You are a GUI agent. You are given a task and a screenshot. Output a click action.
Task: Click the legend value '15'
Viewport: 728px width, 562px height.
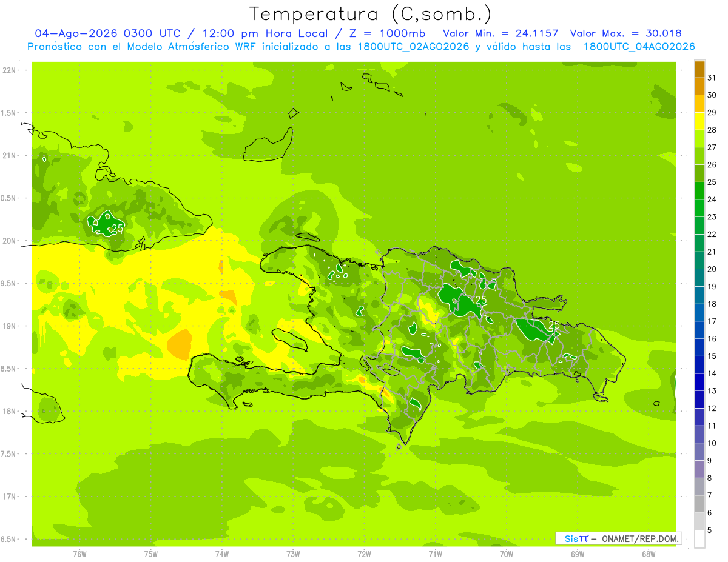(x=712, y=356)
